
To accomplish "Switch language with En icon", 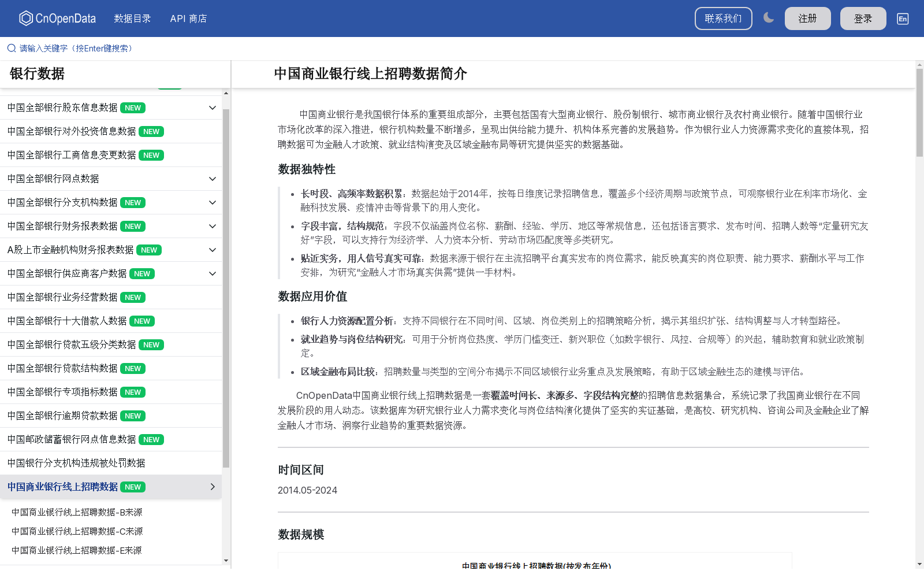I will point(903,18).
